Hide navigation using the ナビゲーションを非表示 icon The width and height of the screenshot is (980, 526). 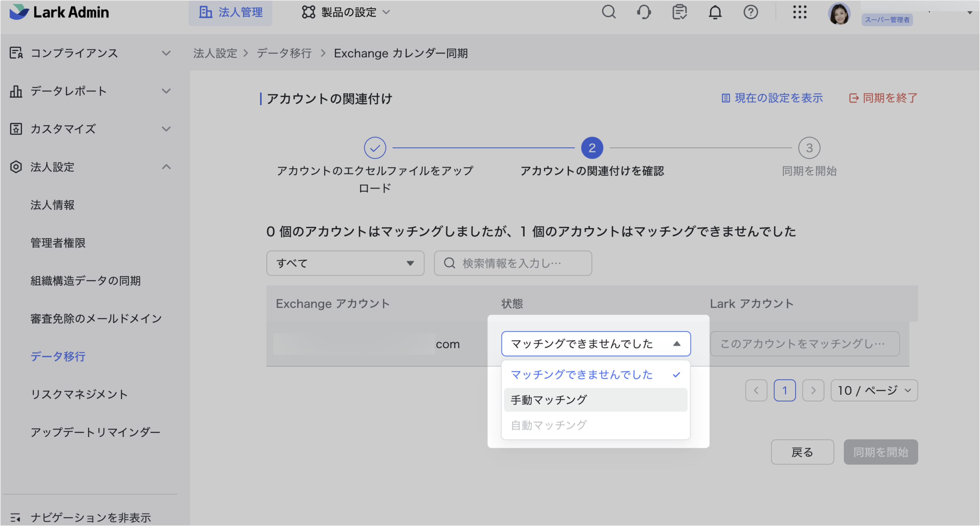coord(16,517)
